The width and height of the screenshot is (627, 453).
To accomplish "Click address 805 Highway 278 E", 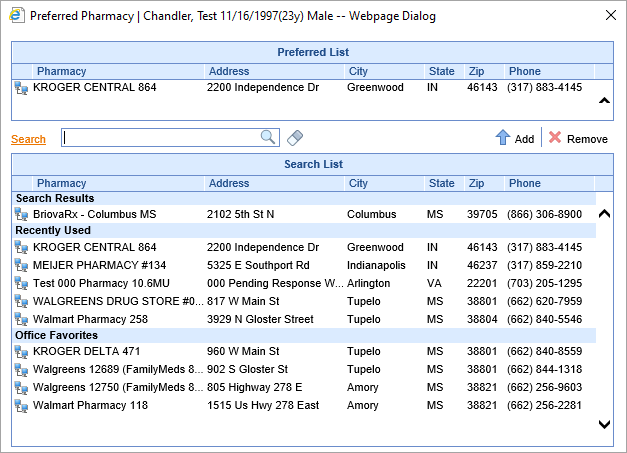I will coord(254,387).
